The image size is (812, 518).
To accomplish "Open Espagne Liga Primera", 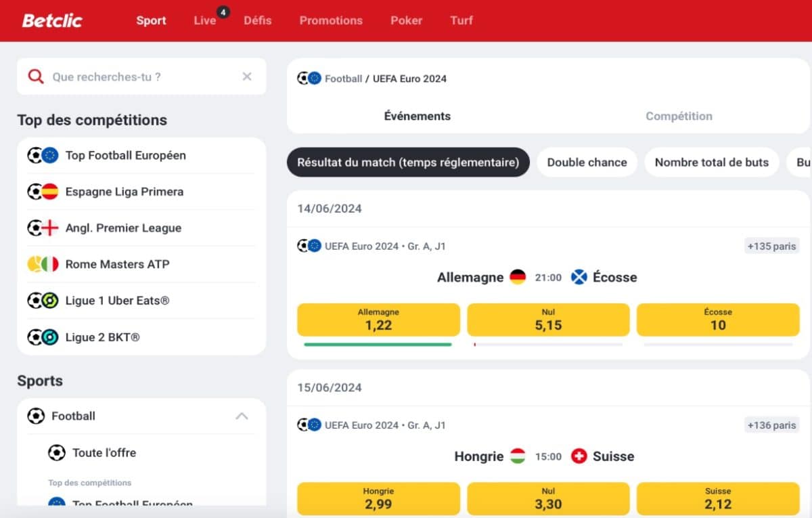I will click(x=141, y=192).
